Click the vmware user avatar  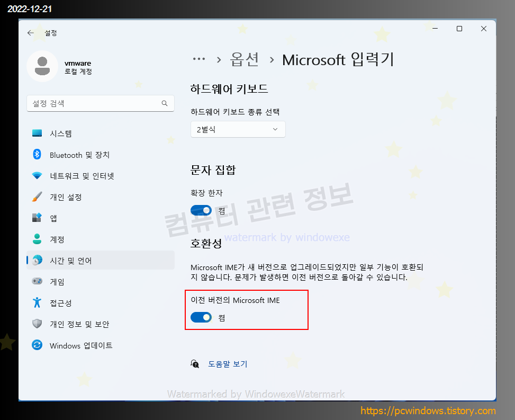click(42, 66)
